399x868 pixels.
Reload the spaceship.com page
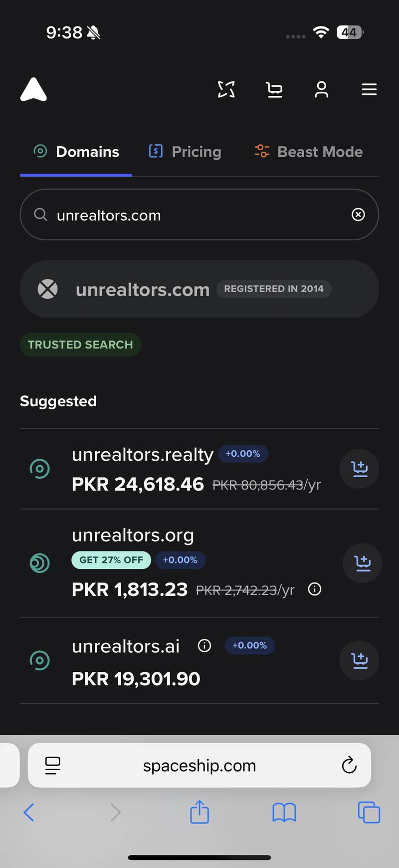click(349, 765)
